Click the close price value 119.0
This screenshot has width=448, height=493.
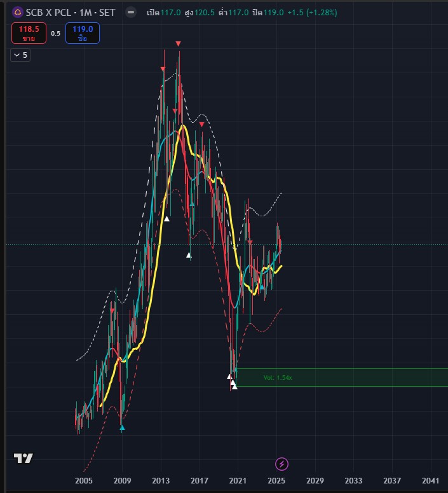273,13
